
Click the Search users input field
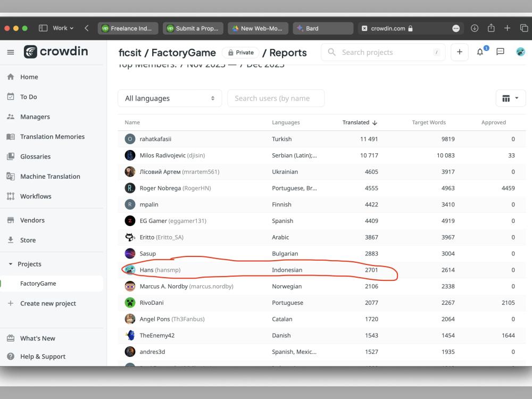[x=276, y=98]
